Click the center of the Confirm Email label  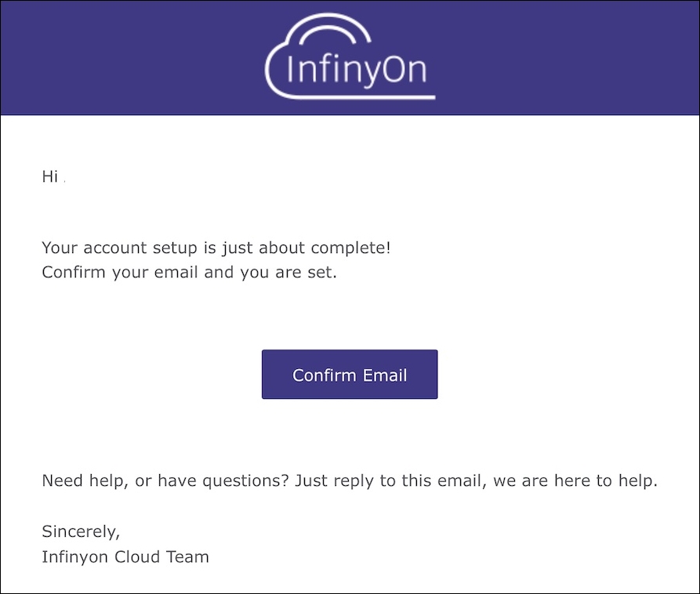(x=350, y=375)
